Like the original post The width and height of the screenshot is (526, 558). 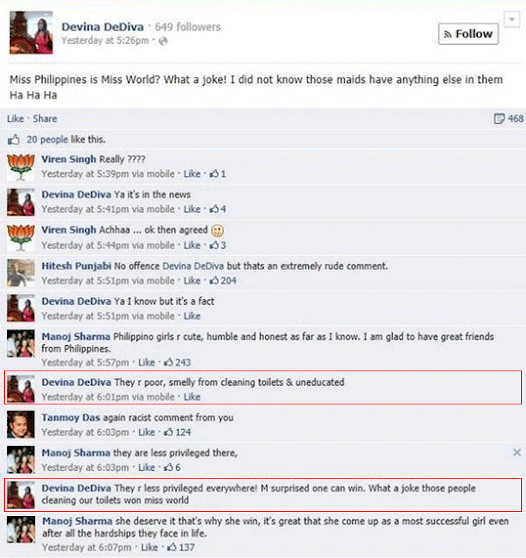click(15, 119)
